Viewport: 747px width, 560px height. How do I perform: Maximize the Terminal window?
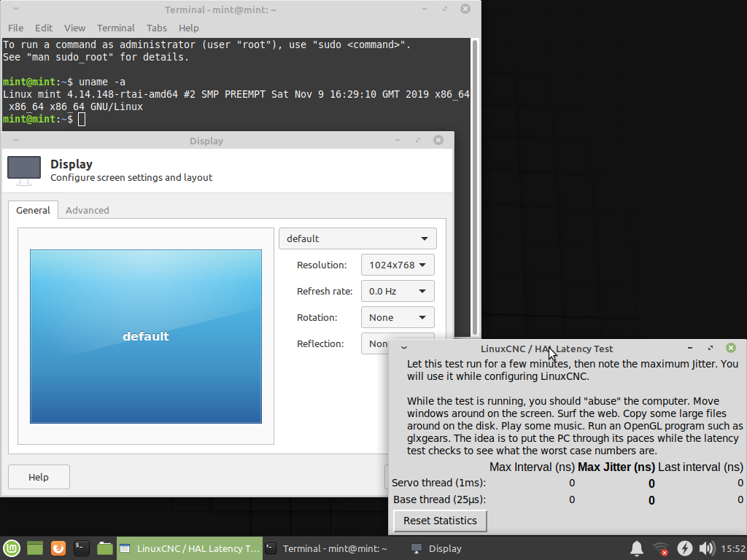(x=445, y=9)
